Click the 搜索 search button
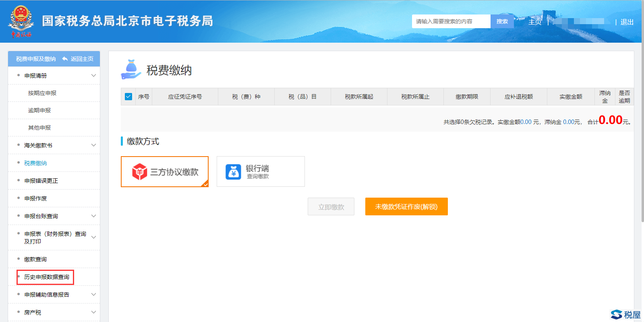The image size is (644, 322). [502, 21]
